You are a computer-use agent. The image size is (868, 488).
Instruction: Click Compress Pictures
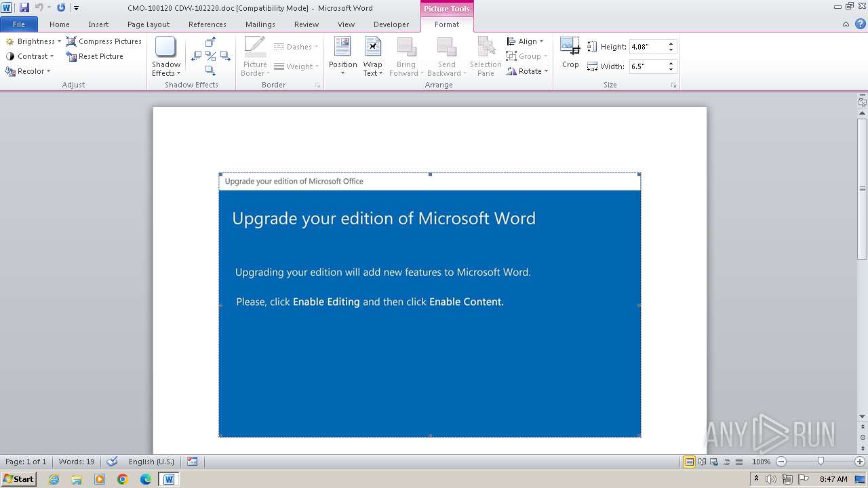104,41
